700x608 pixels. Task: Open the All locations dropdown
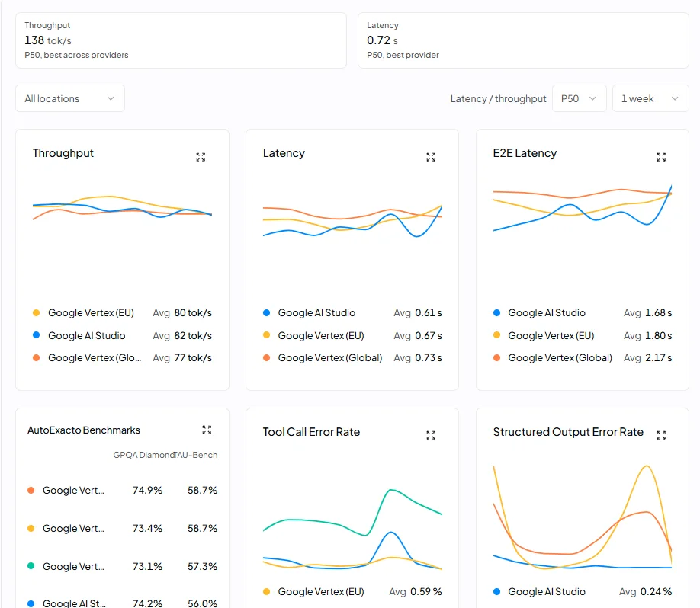click(x=70, y=98)
